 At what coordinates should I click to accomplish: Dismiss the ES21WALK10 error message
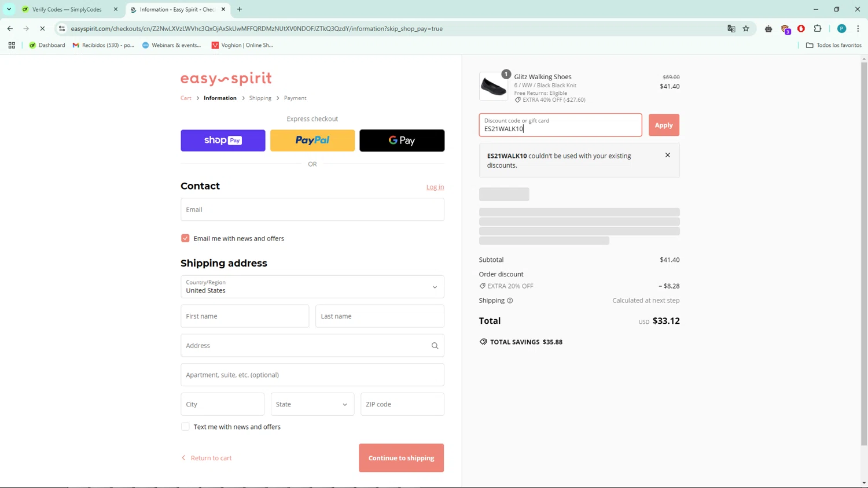pos(668,155)
